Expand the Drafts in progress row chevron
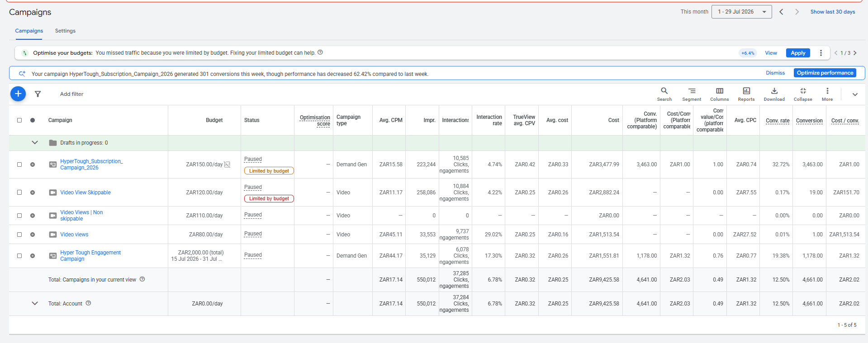The height and width of the screenshot is (343, 868). pyautogui.click(x=35, y=143)
